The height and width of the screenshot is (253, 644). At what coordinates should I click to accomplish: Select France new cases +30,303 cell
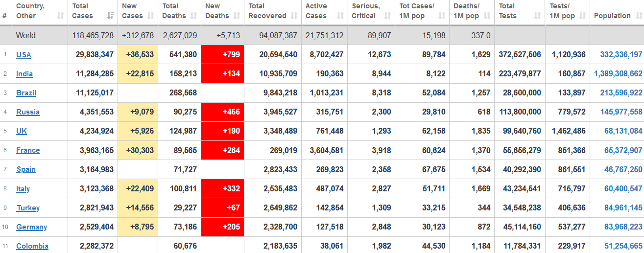[x=138, y=150]
